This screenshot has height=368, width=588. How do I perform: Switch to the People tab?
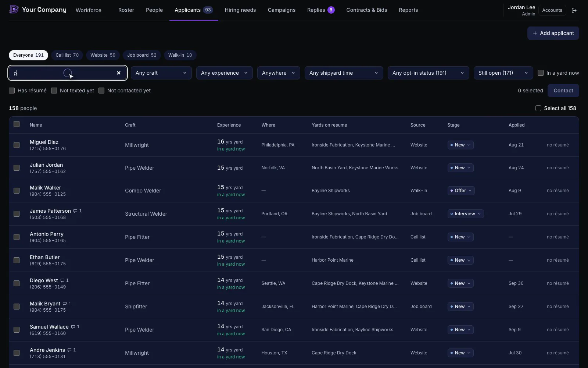(x=154, y=10)
